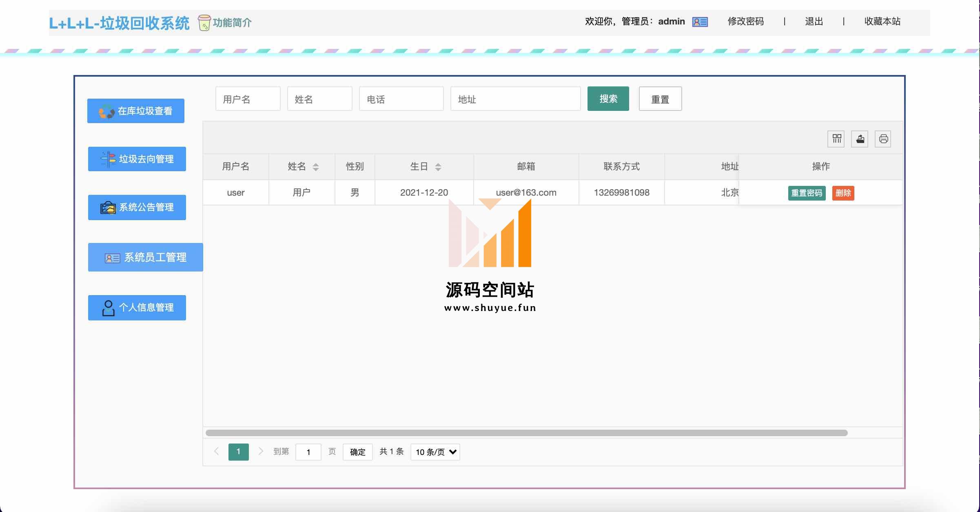Click the print icon in table toolbar
The width and height of the screenshot is (980, 512).
coord(883,139)
